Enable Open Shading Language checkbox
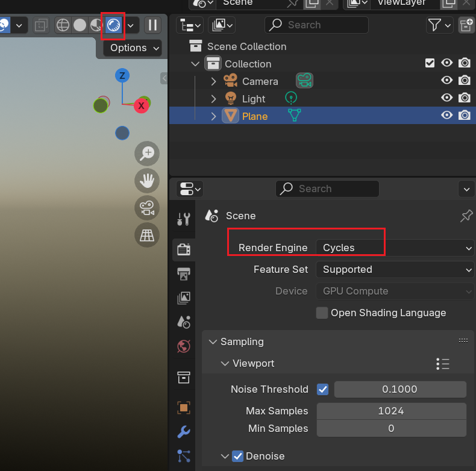 (322, 313)
